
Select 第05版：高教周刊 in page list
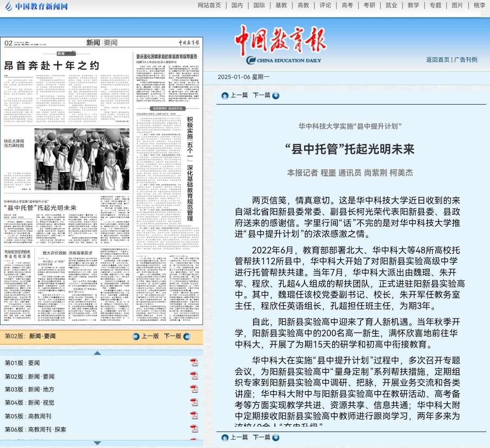[28, 416]
